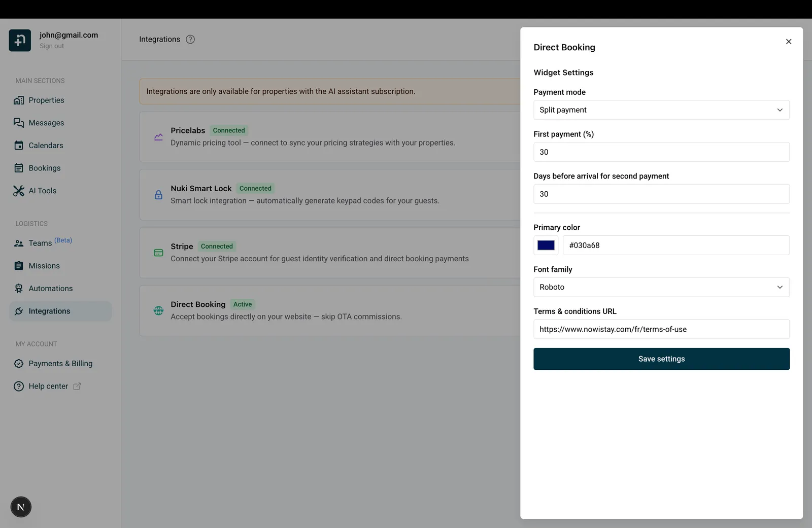
Task: Open the Help center link
Action: (x=60, y=386)
